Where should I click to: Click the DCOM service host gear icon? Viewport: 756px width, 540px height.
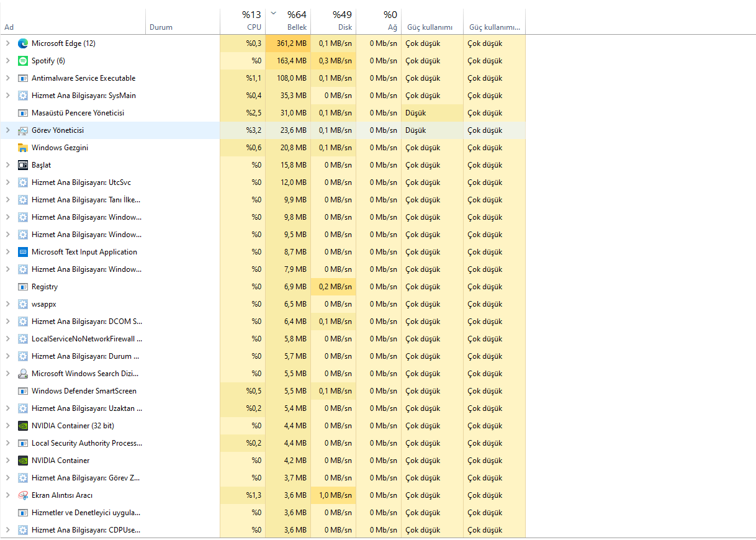(x=23, y=322)
